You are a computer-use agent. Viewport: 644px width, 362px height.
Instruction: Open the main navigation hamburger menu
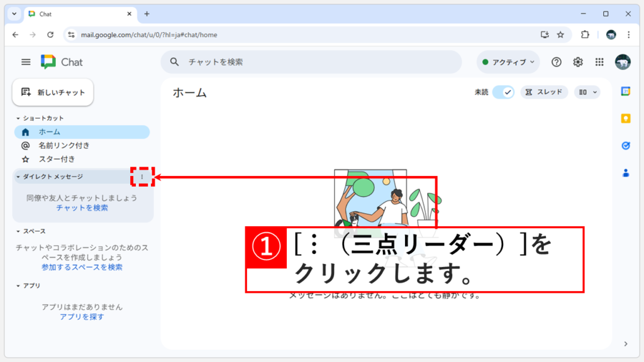point(25,62)
